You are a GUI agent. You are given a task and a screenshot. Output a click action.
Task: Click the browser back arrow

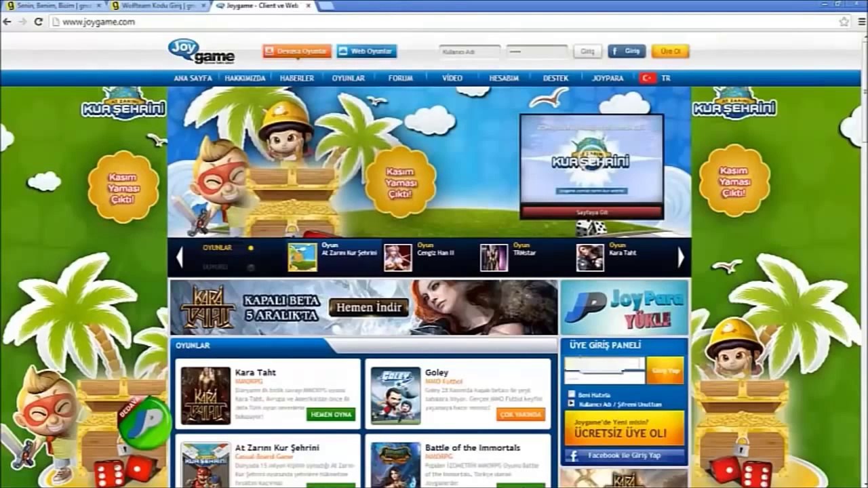(7, 22)
